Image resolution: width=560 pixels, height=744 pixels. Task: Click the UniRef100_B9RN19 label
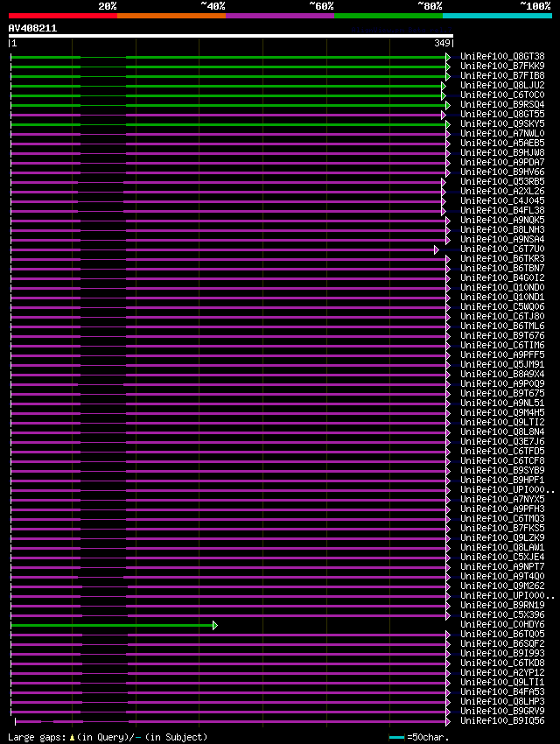coord(502,606)
